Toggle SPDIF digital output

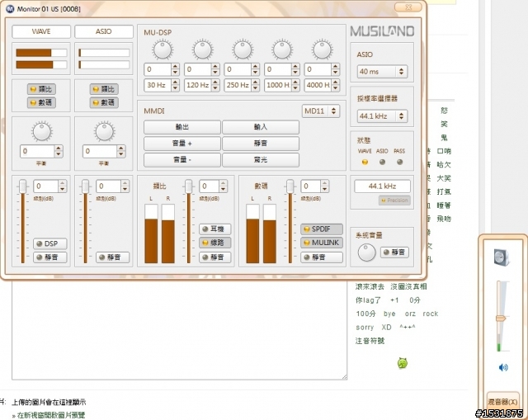(322, 229)
